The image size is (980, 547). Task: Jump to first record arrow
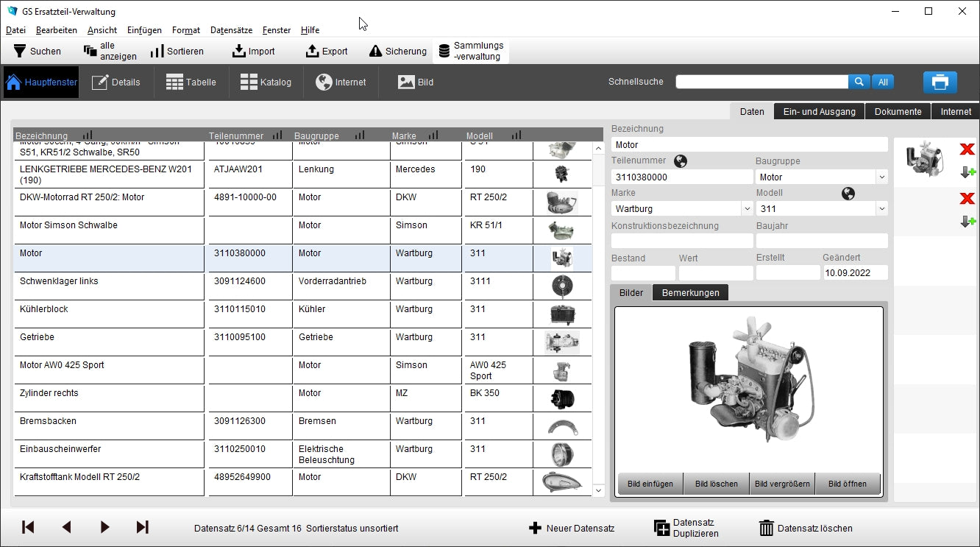[x=28, y=527]
